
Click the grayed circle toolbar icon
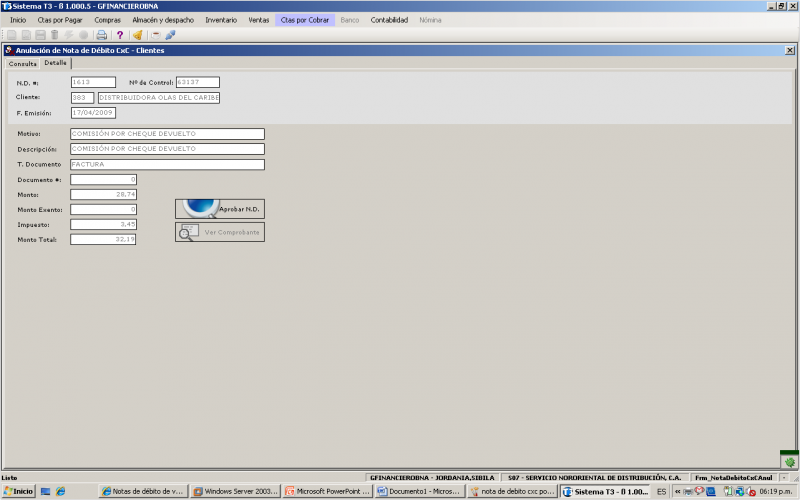pos(84,35)
